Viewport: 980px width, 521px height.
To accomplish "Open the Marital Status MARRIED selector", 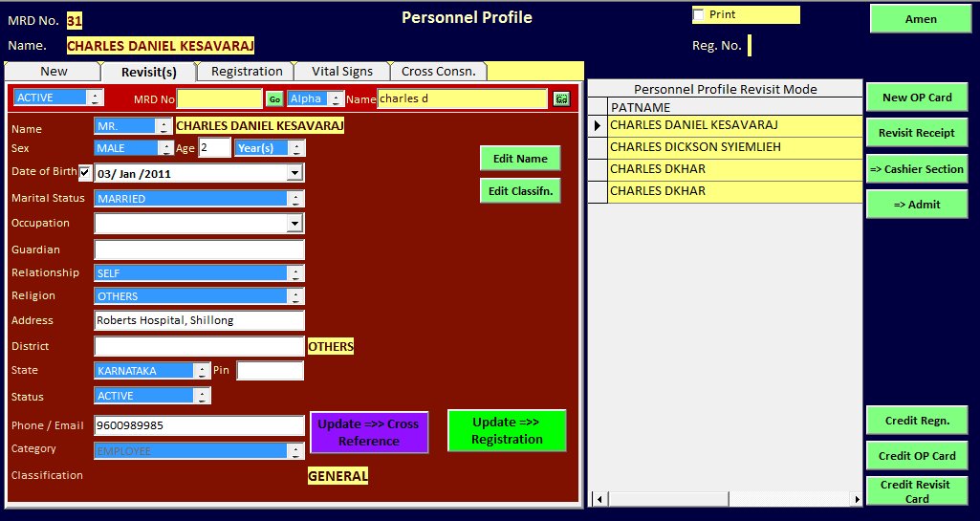I will pyautogui.click(x=200, y=199).
